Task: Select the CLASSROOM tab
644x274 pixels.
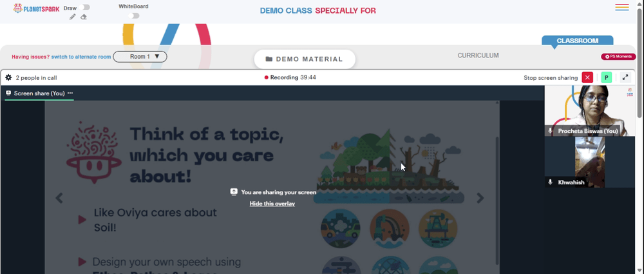Action: [x=578, y=41]
